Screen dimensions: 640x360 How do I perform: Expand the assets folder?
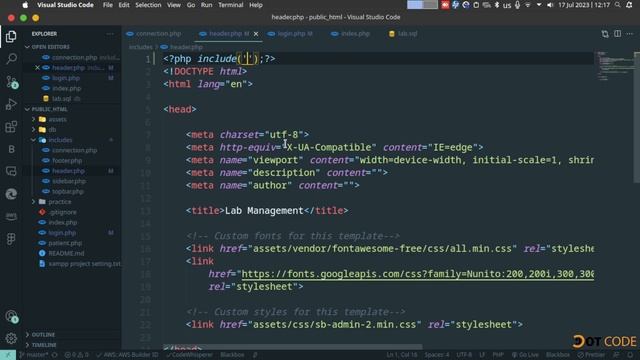(x=33, y=120)
